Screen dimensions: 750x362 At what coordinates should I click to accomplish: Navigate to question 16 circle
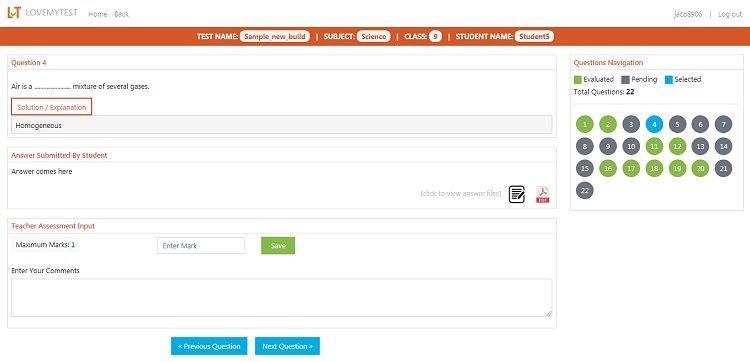click(x=607, y=168)
